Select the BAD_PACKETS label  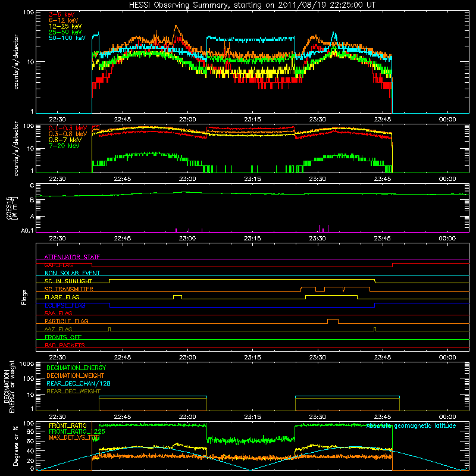(65, 345)
